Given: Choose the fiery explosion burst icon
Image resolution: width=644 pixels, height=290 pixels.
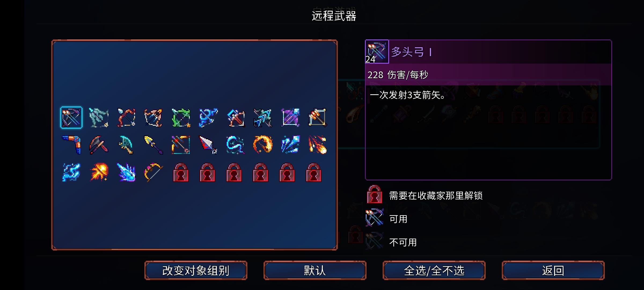Looking at the screenshot, I should coord(99,172).
